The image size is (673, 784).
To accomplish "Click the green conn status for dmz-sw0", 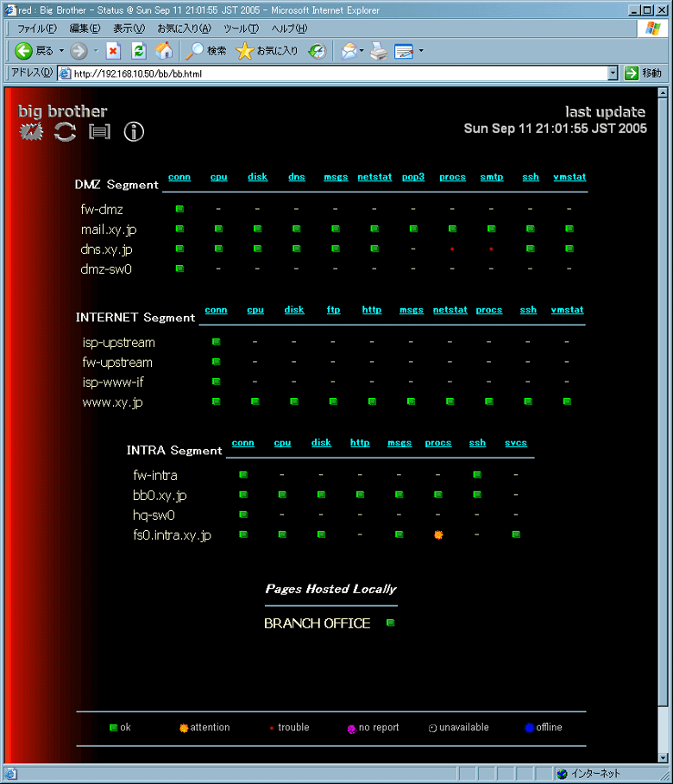I will coord(179,269).
